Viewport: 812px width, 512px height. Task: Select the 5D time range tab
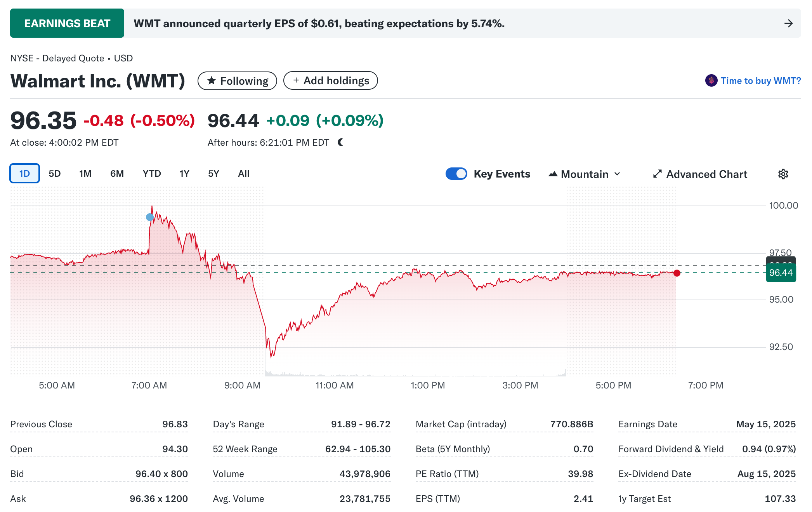tap(55, 174)
